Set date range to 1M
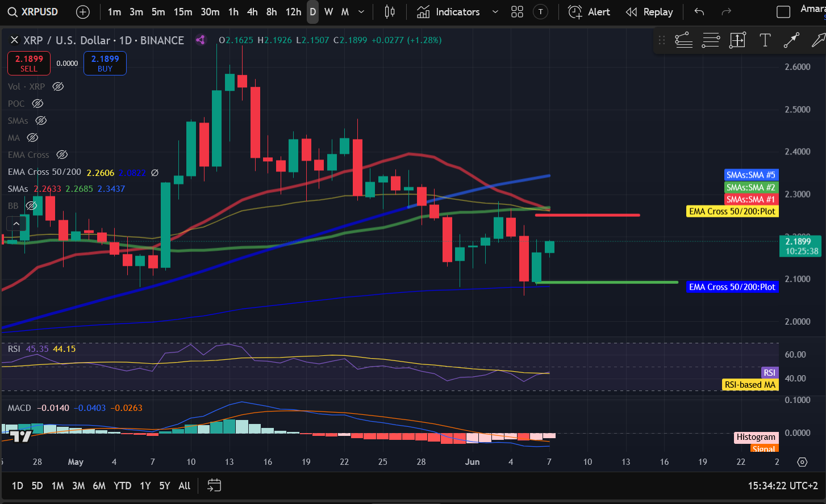The image size is (826, 504). pos(57,486)
